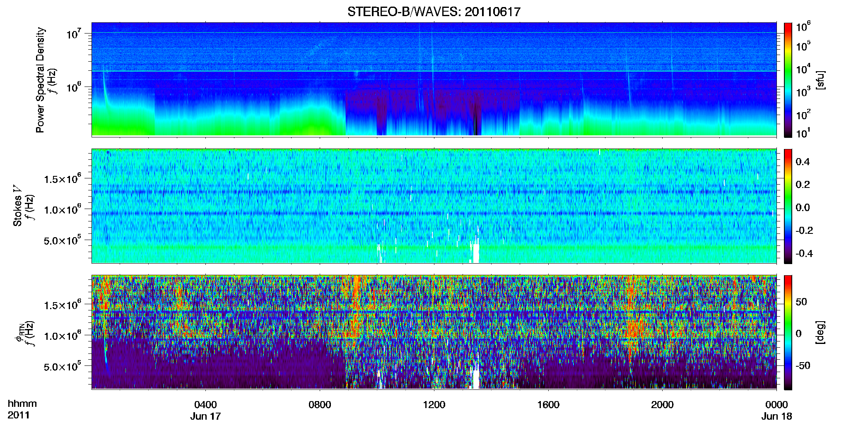This screenshot has height=447, width=868.
Task: Click the 50 degree colorbar tick label
Action: tap(801, 302)
